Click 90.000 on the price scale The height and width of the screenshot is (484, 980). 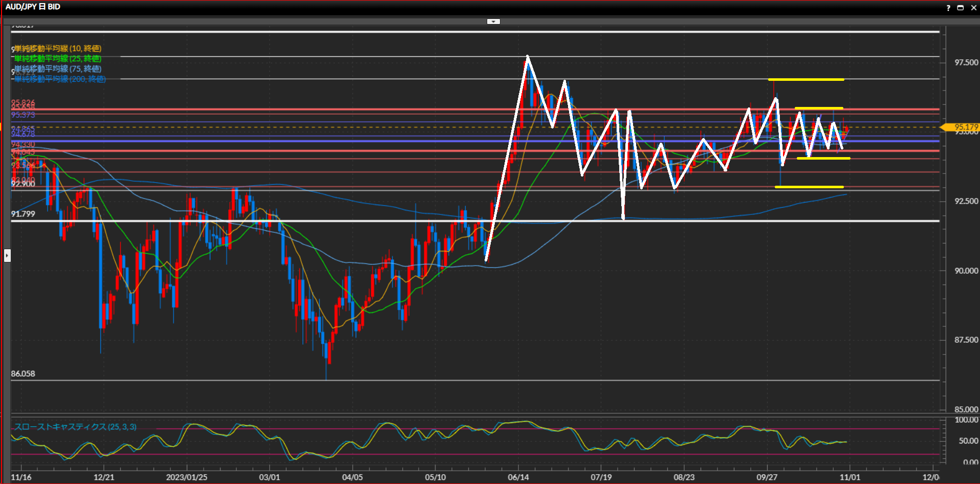click(x=966, y=271)
